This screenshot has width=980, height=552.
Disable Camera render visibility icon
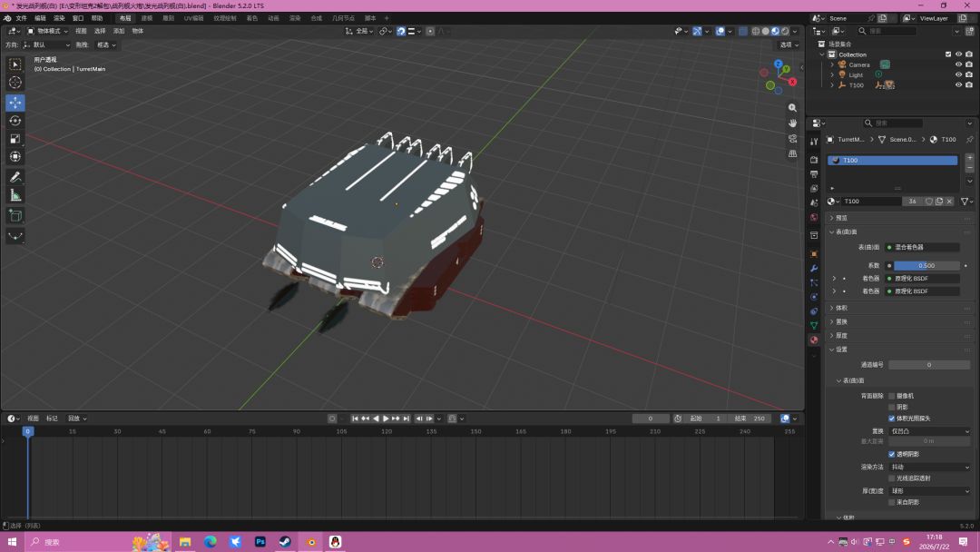click(x=969, y=64)
